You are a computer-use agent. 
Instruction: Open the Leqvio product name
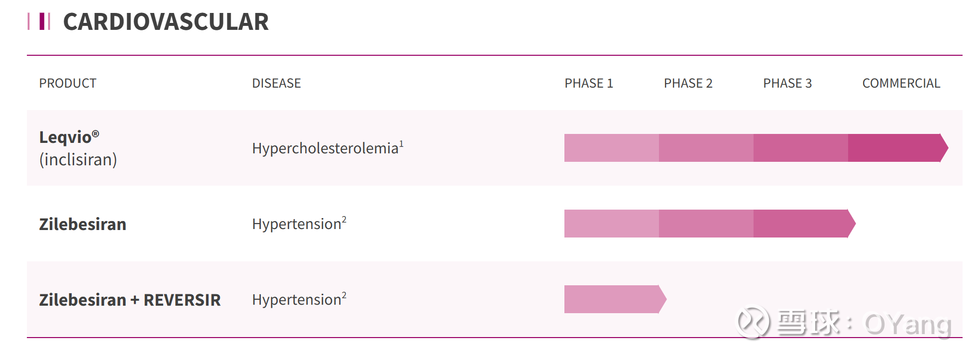[x=66, y=137]
